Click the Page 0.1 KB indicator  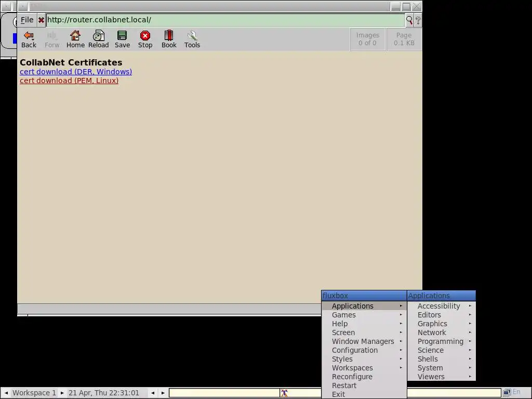tap(404, 39)
